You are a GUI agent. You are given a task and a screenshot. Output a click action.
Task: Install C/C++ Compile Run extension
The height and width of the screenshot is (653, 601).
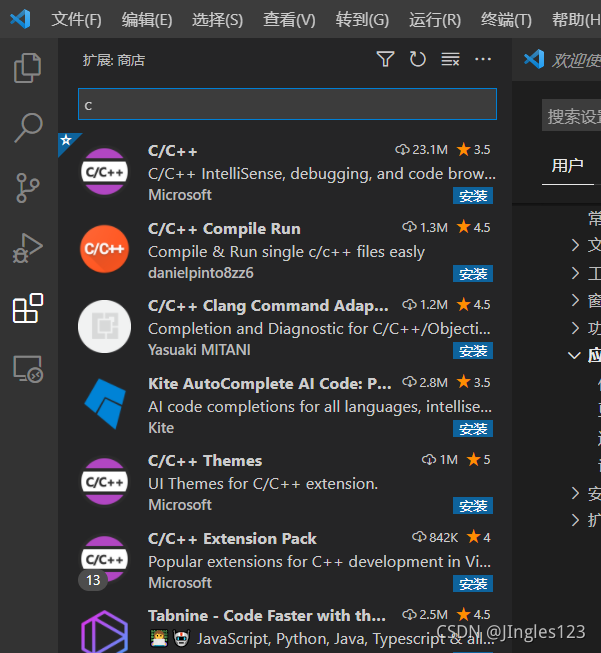point(473,274)
